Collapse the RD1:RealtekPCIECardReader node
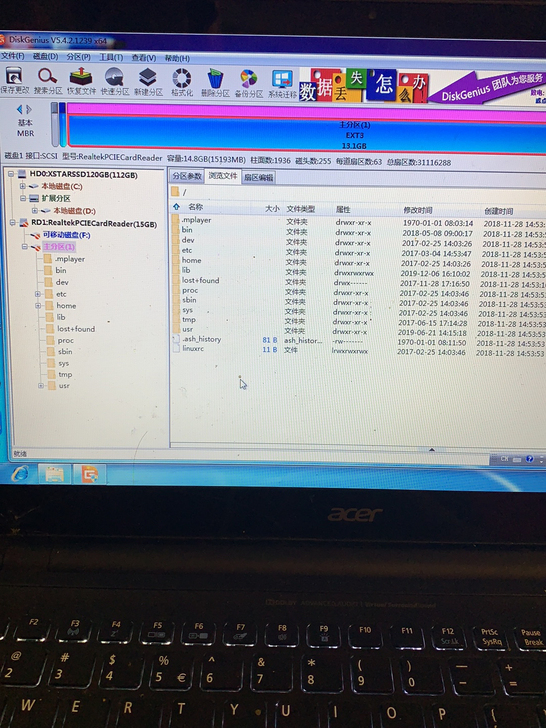Screen dimensions: 546x728 [13, 223]
